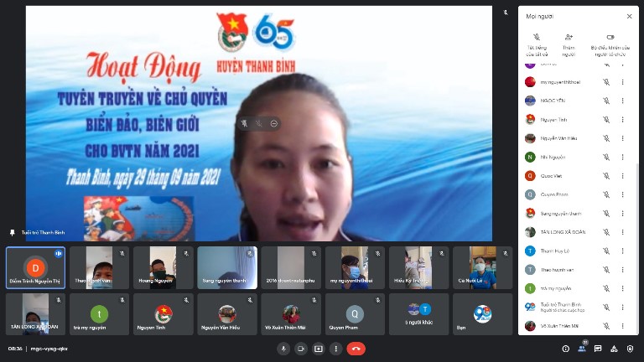Open the chat messages icon

click(598, 349)
